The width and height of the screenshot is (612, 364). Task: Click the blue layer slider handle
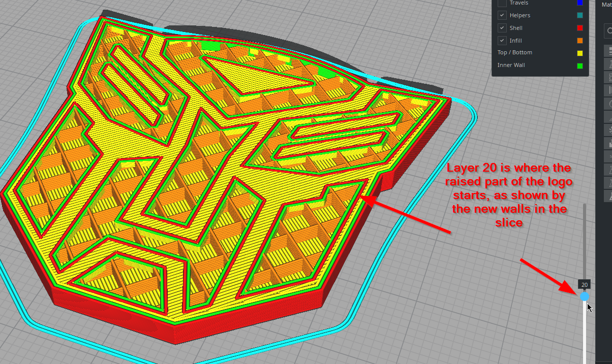pyautogui.click(x=585, y=296)
